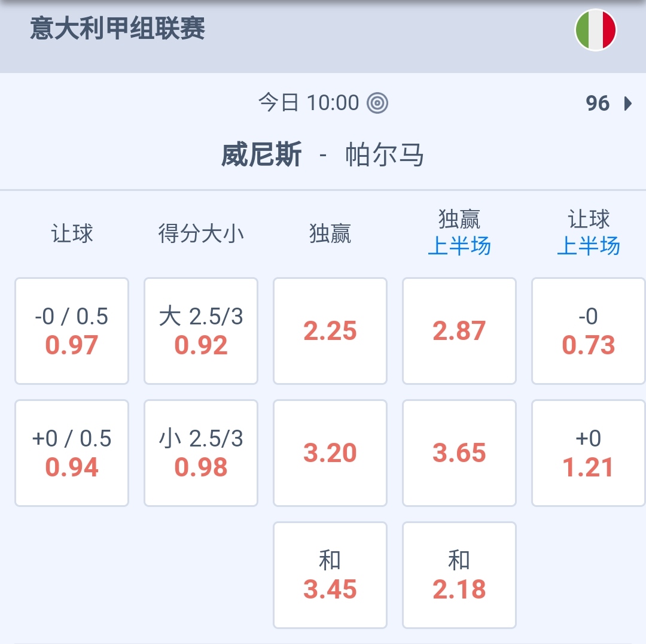646x644 pixels.
Task: Choose first-half 让球 +0 at 1.21
Action: pyautogui.click(x=589, y=453)
